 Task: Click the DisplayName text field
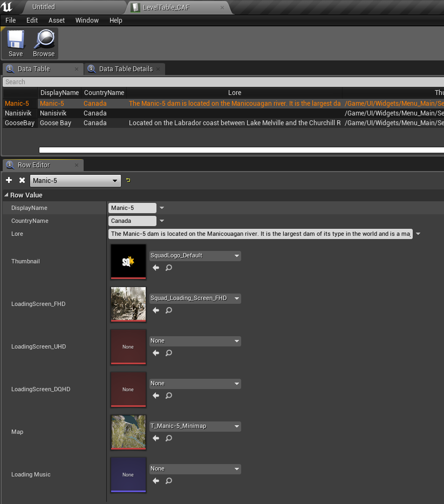(x=132, y=208)
